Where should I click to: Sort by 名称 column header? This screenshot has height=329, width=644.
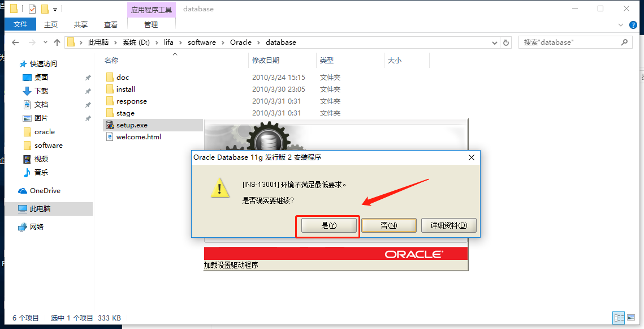pos(111,61)
